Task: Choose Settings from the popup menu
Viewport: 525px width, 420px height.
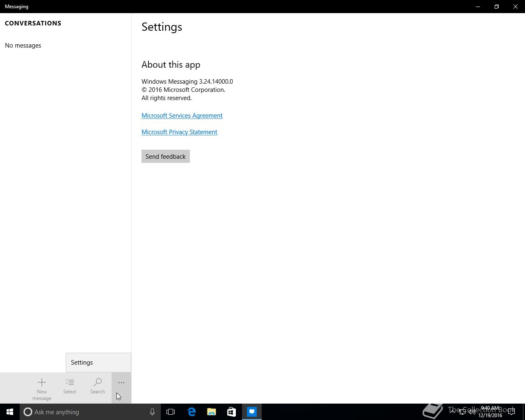Action: tap(98, 363)
